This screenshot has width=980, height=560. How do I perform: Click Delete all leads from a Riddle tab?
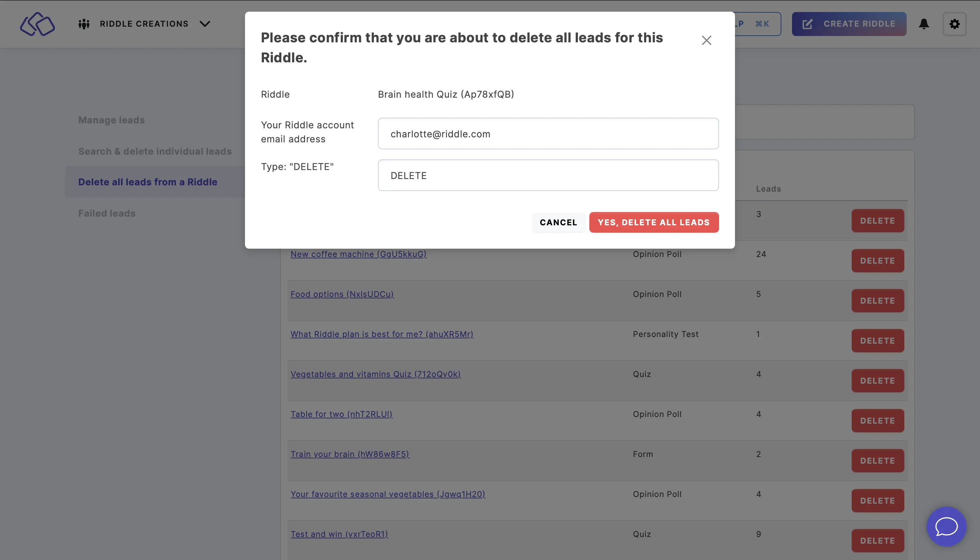click(147, 182)
